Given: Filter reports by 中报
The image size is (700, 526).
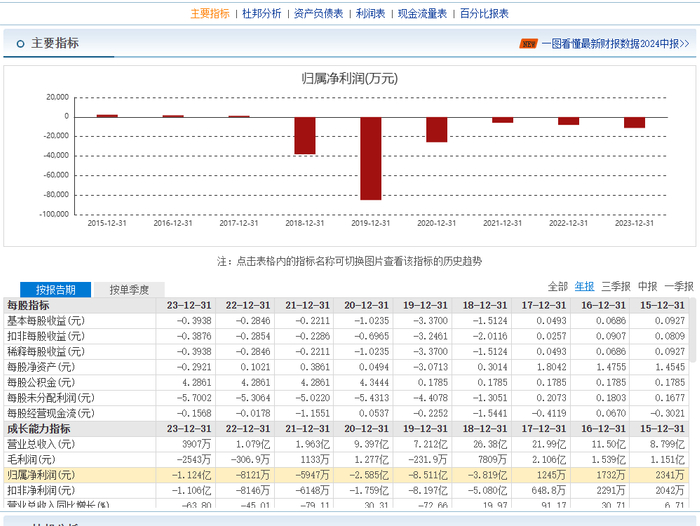Looking at the screenshot, I should click(648, 287).
